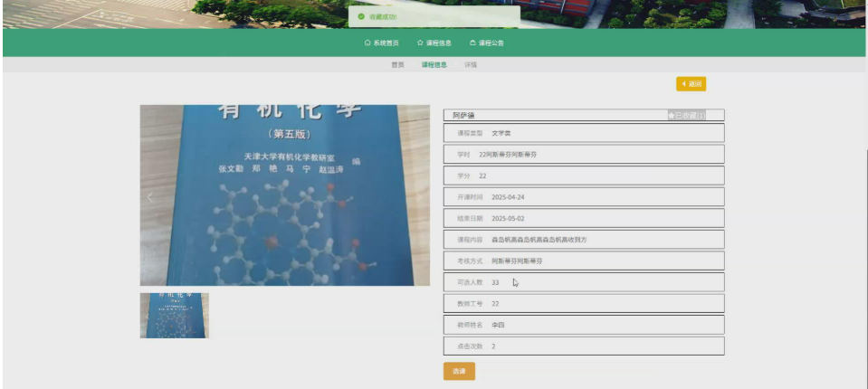Click the 课程信息 breadcrumb link

(x=434, y=65)
